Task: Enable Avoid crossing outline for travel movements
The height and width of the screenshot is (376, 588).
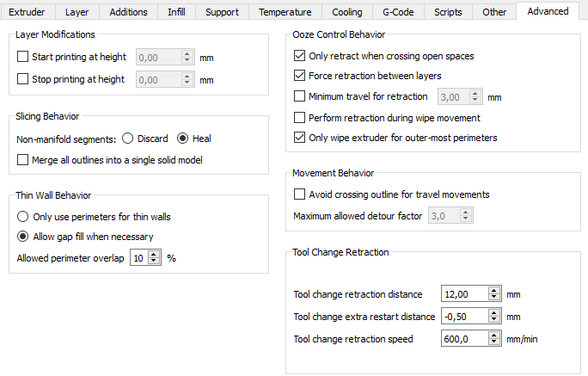Action: [300, 194]
